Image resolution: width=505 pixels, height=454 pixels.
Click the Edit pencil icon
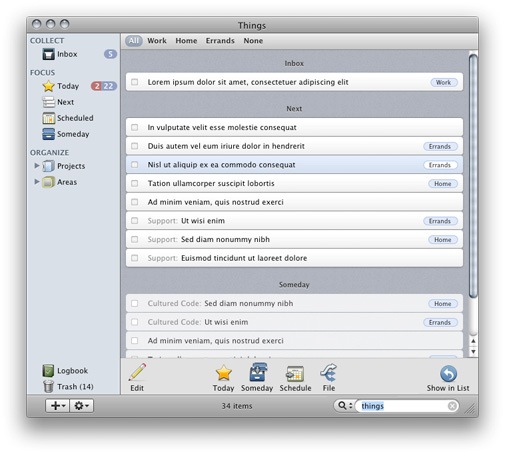(137, 372)
